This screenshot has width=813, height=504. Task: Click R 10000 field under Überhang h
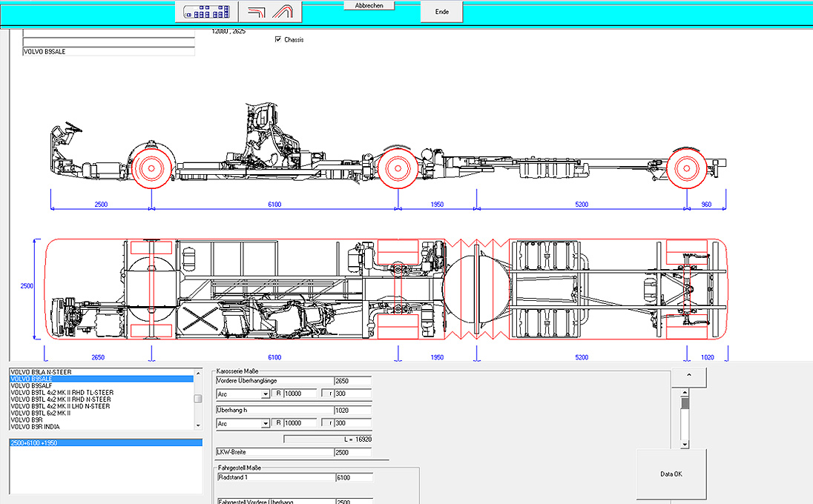(300, 423)
